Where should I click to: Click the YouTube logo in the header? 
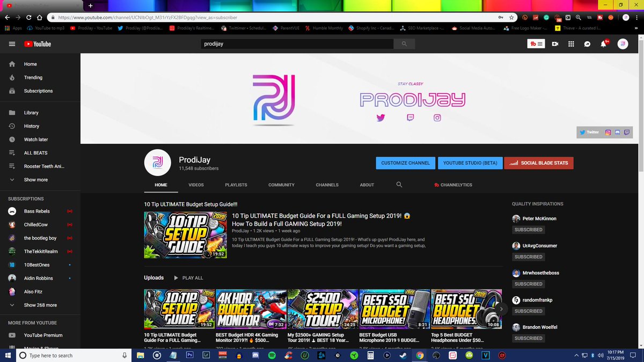coord(37,44)
